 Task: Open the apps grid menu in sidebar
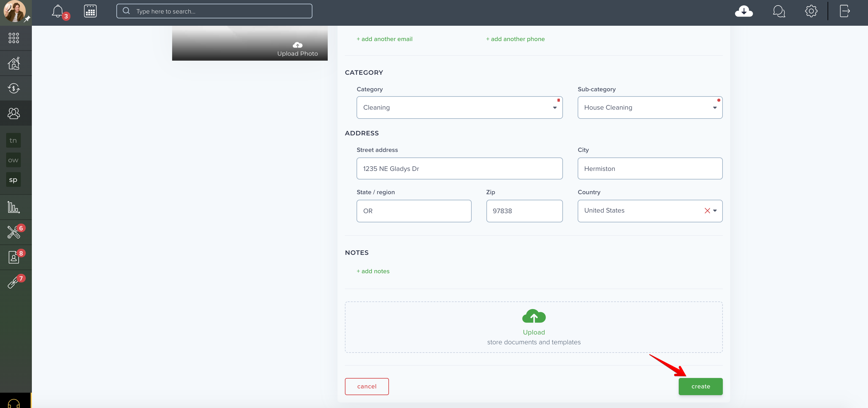coord(14,38)
